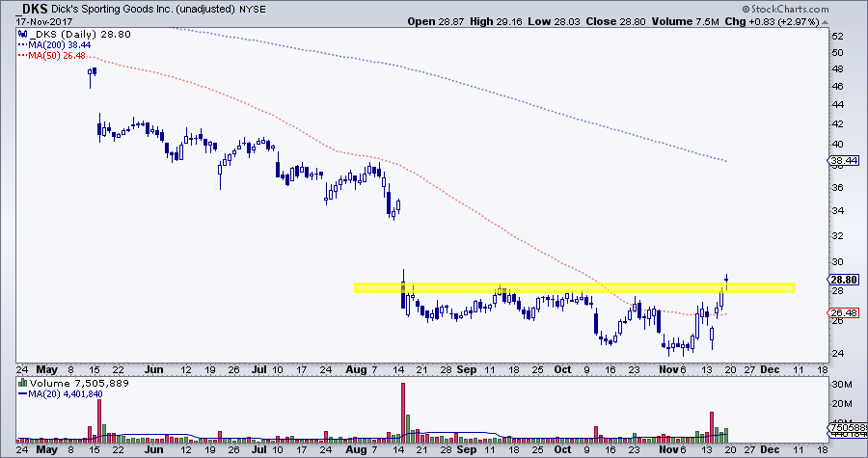Click the tallest mid-August volume bar
This screenshot has height=458, width=868.
(x=402, y=409)
